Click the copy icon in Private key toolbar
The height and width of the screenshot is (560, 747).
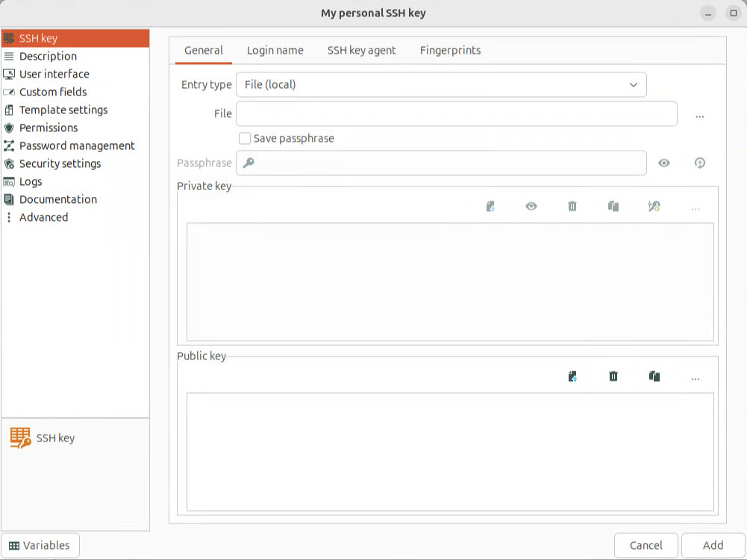click(613, 207)
